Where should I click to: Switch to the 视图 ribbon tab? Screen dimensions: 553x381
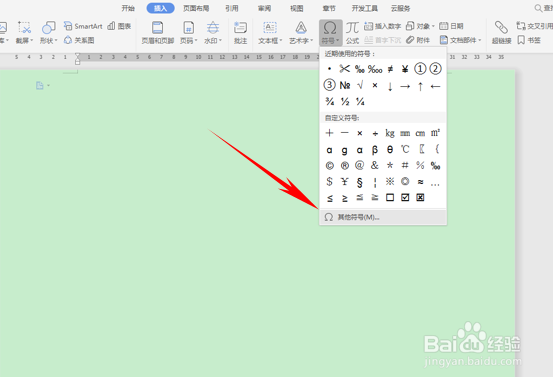[x=297, y=8]
